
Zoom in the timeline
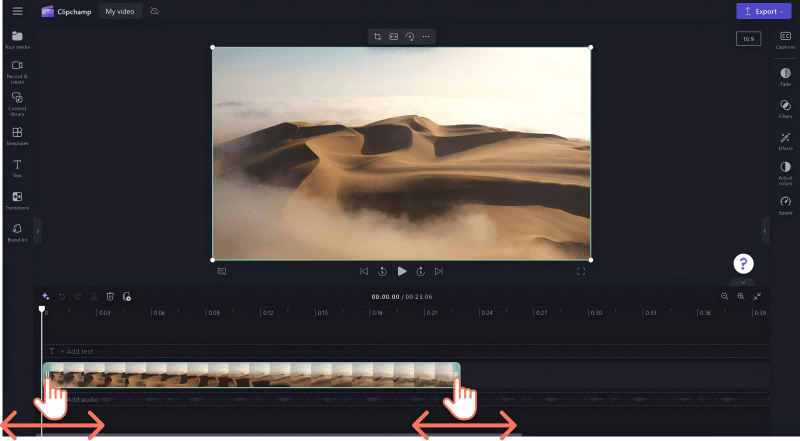point(741,297)
